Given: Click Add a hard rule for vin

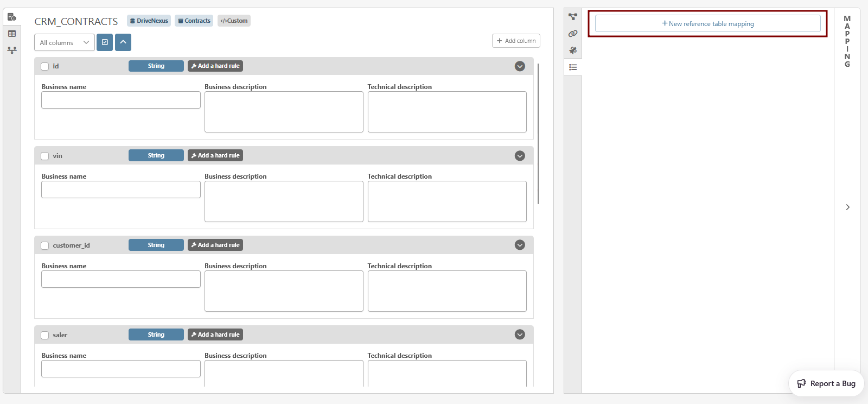Looking at the screenshot, I should click(x=215, y=155).
